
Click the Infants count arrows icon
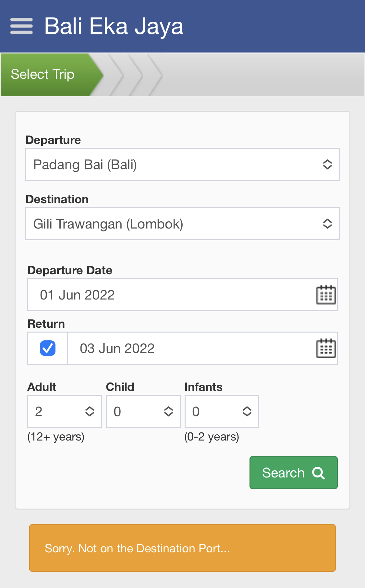point(247,411)
